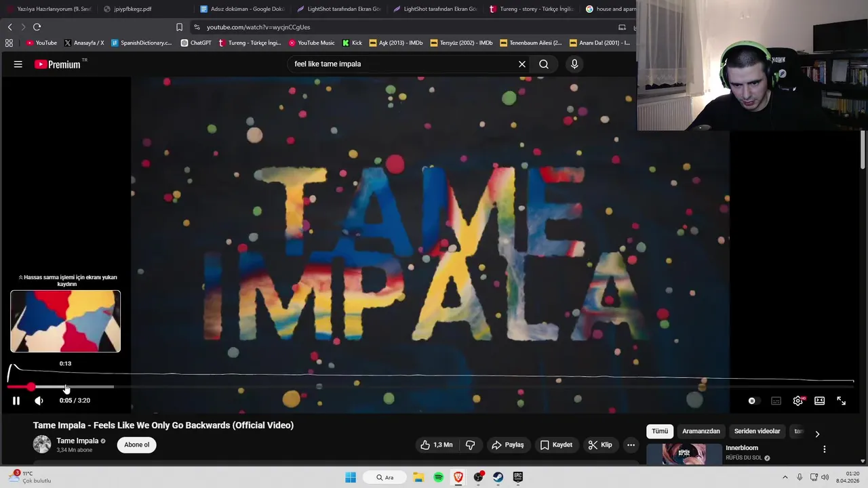Switch to theater mode icon
Viewport: 868px width, 488px height.
click(820, 401)
